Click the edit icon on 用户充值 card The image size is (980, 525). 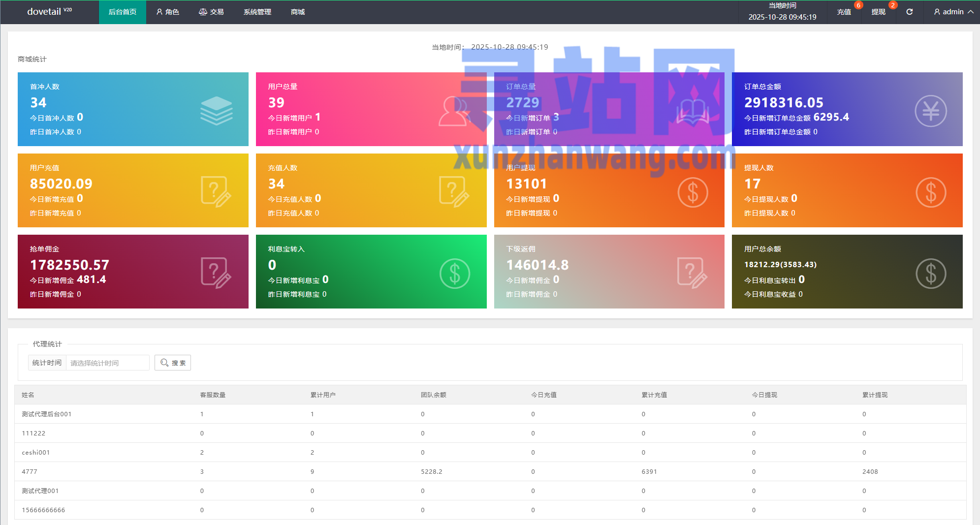(216, 191)
